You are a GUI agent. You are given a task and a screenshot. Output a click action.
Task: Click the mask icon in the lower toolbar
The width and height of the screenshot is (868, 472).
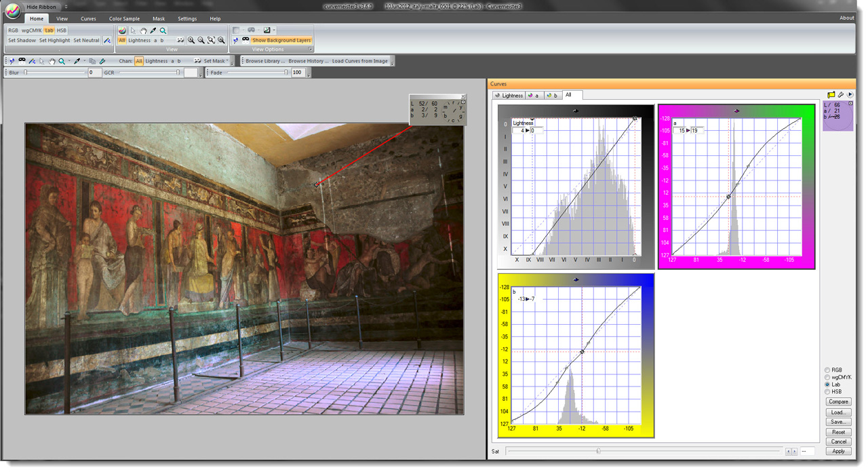pyautogui.click(x=22, y=61)
